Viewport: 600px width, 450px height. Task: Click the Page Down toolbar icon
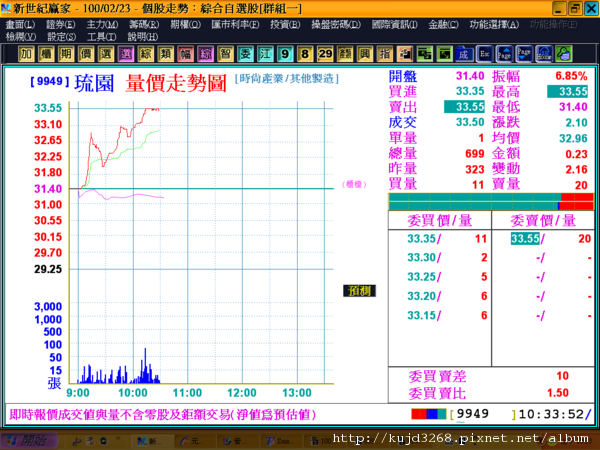[524, 54]
